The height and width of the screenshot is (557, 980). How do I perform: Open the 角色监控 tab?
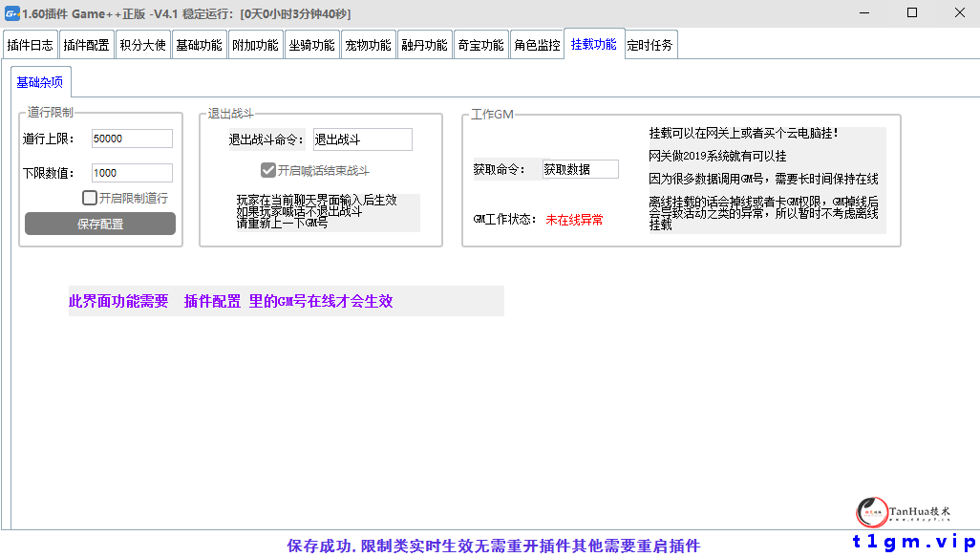tap(537, 43)
